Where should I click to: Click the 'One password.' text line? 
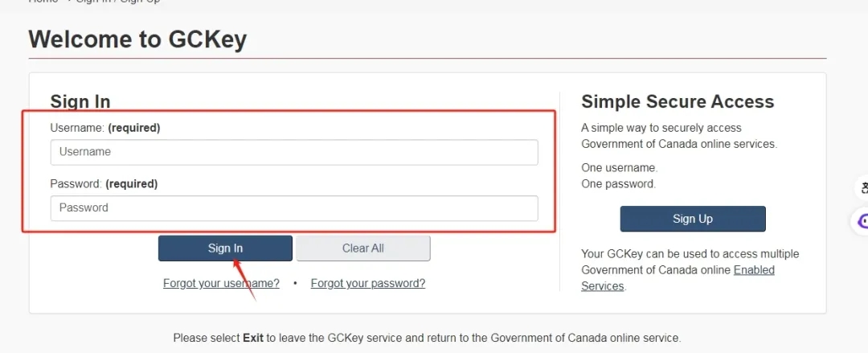click(x=618, y=183)
